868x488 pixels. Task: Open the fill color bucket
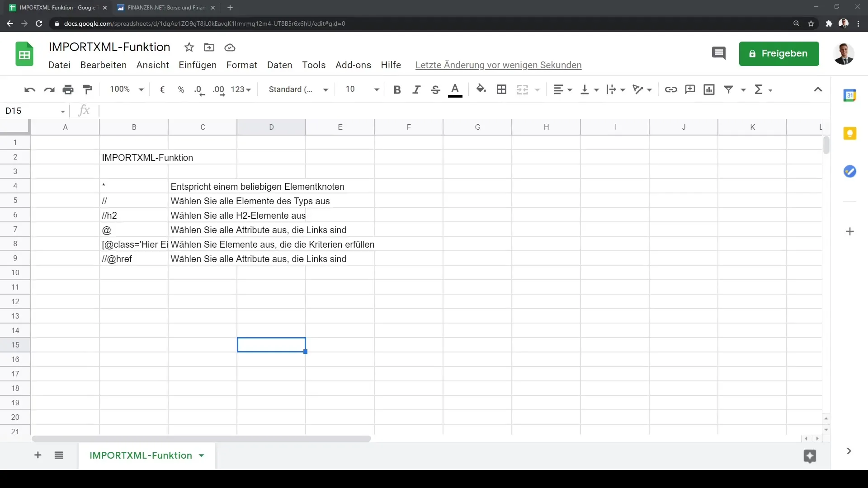pyautogui.click(x=481, y=89)
